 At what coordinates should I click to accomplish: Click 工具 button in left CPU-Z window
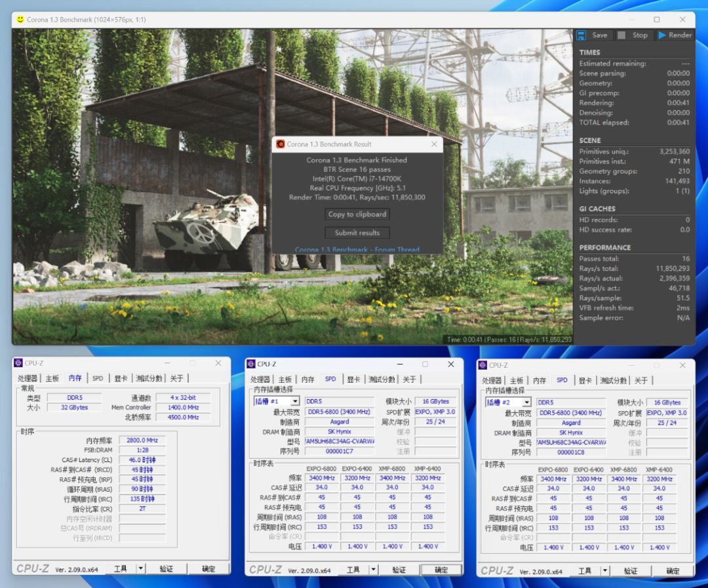(x=120, y=569)
